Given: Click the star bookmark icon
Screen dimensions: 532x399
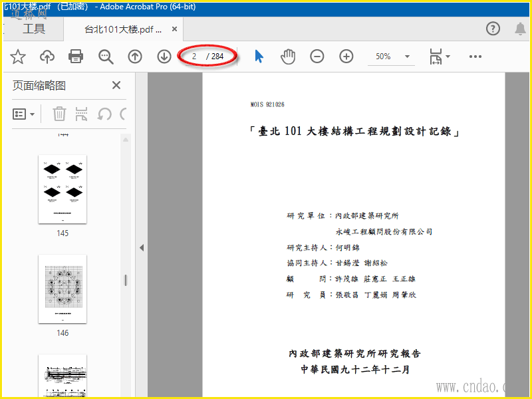Looking at the screenshot, I should tap(18, 57).
